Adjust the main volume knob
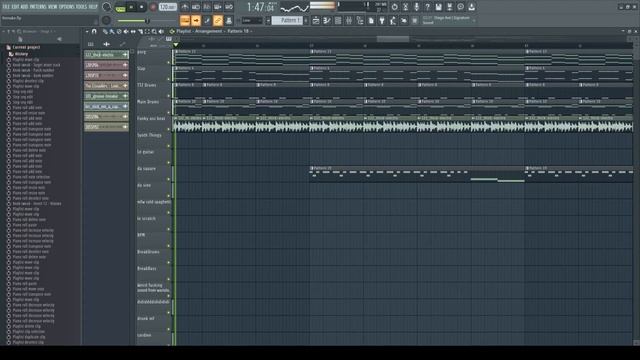This screenshot has height=360, width=640. [x=107, y=7]
